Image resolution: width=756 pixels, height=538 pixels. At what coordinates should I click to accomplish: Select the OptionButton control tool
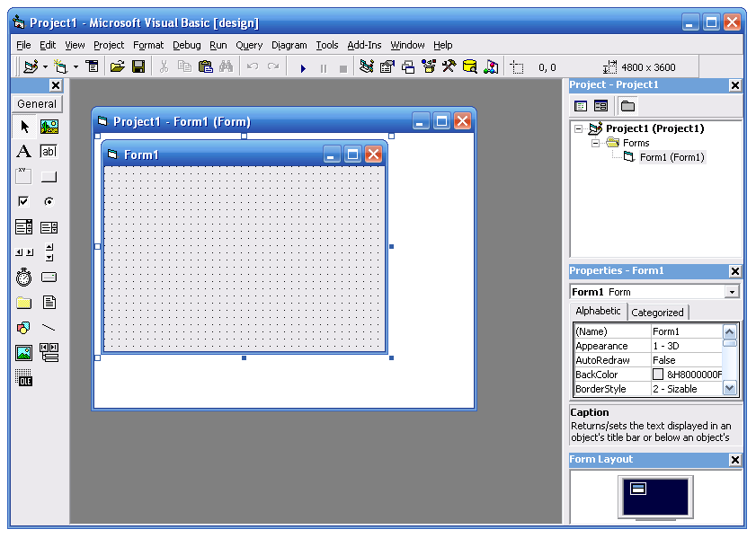coord(49,201)
